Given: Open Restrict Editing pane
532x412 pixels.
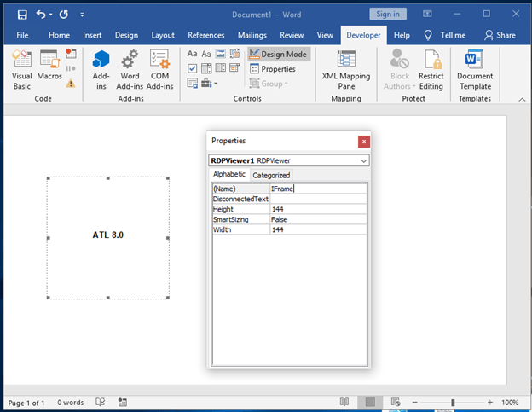Looking at the screenshot, I should (x=431, y=69).
